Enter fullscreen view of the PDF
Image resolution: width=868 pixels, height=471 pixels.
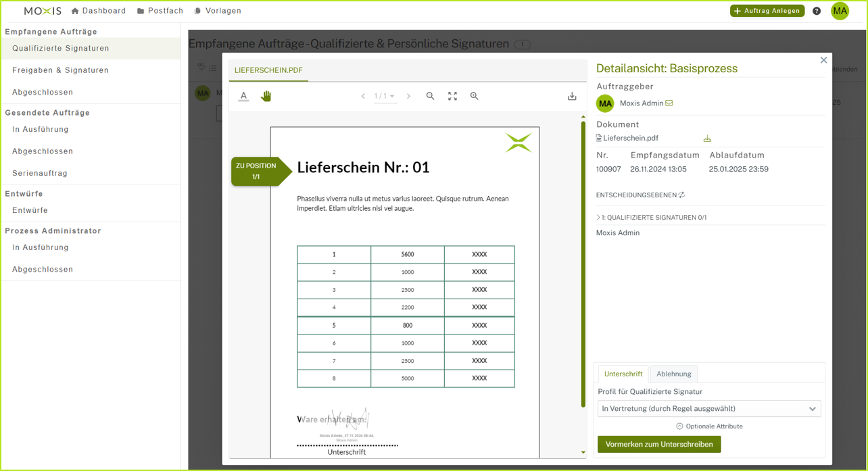(452, 96)
